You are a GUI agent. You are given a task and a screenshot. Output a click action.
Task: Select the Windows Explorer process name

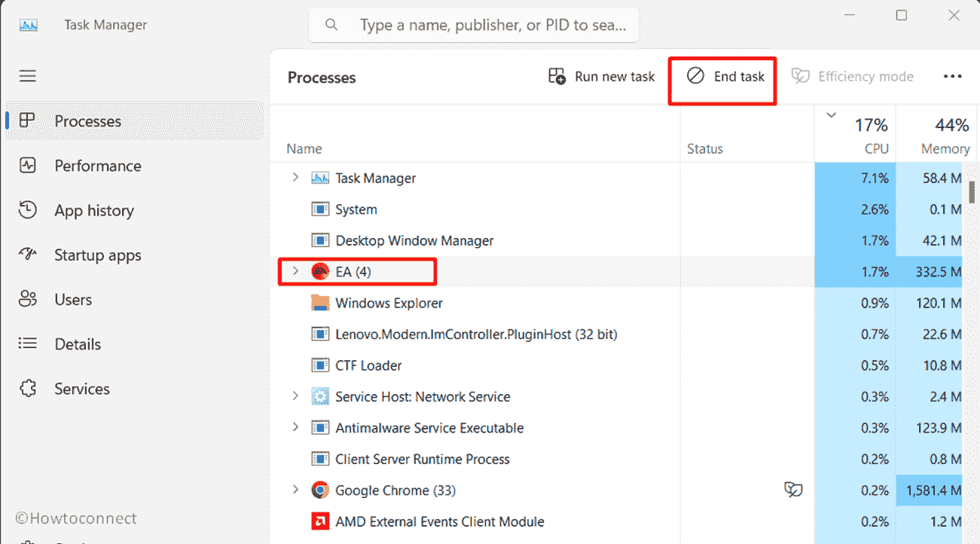(x=389, y=303)
